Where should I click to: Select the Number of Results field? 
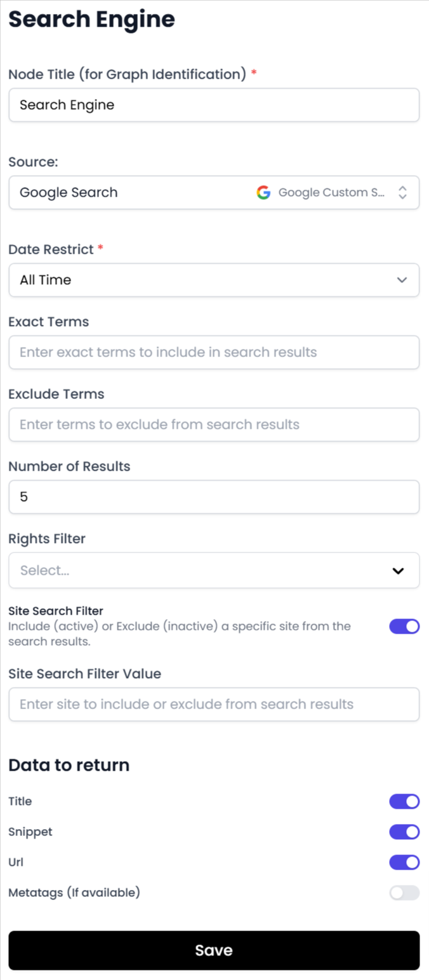tap(214, 497)
